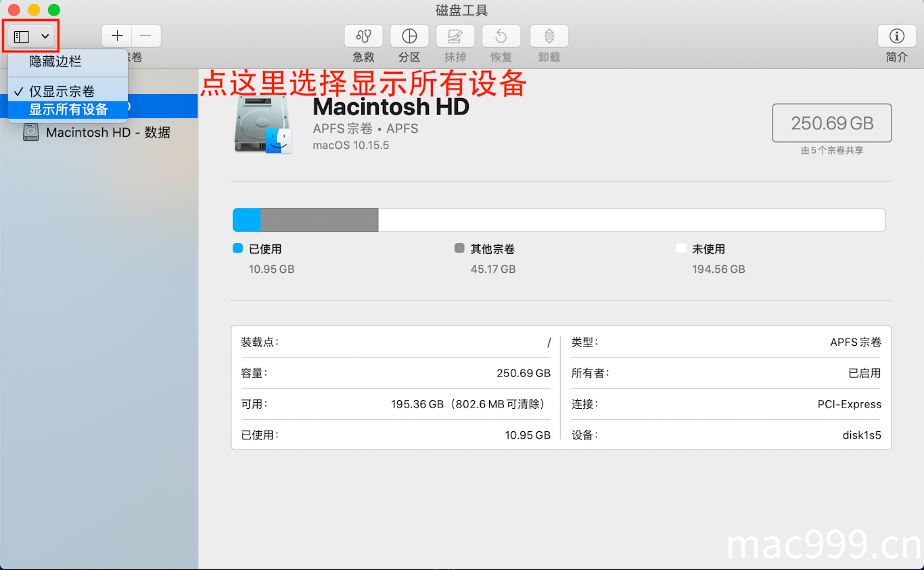The width and height of the screenshot is (924, 570).
Task: Open the 分区 partition tool
Action: tap(409, 36)
